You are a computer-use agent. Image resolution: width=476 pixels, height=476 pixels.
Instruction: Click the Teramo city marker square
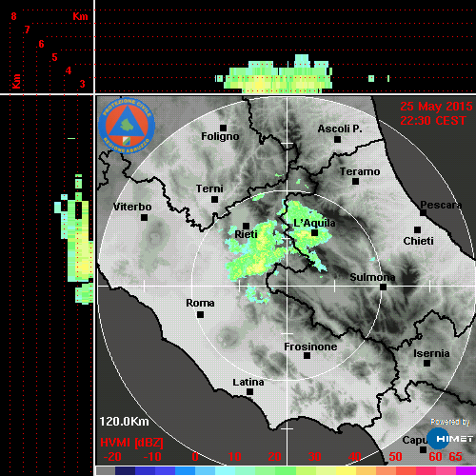pos(356,182)
